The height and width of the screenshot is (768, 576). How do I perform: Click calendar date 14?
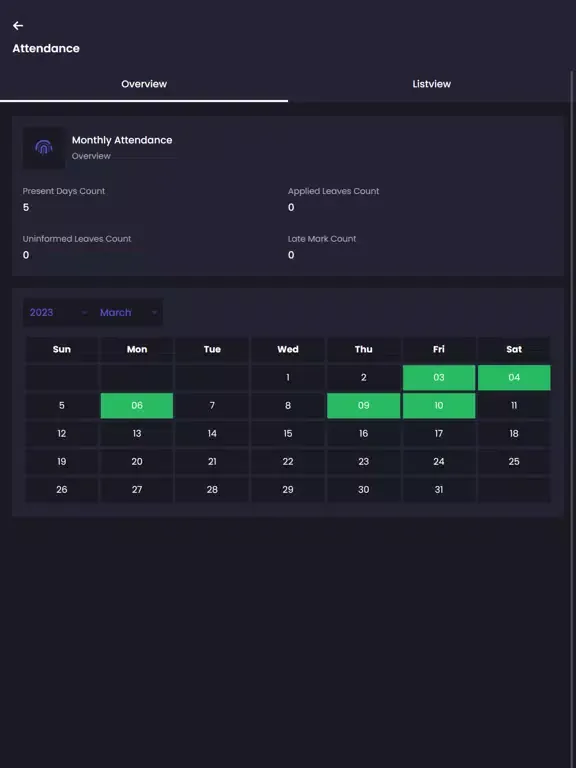click(212, 433)
